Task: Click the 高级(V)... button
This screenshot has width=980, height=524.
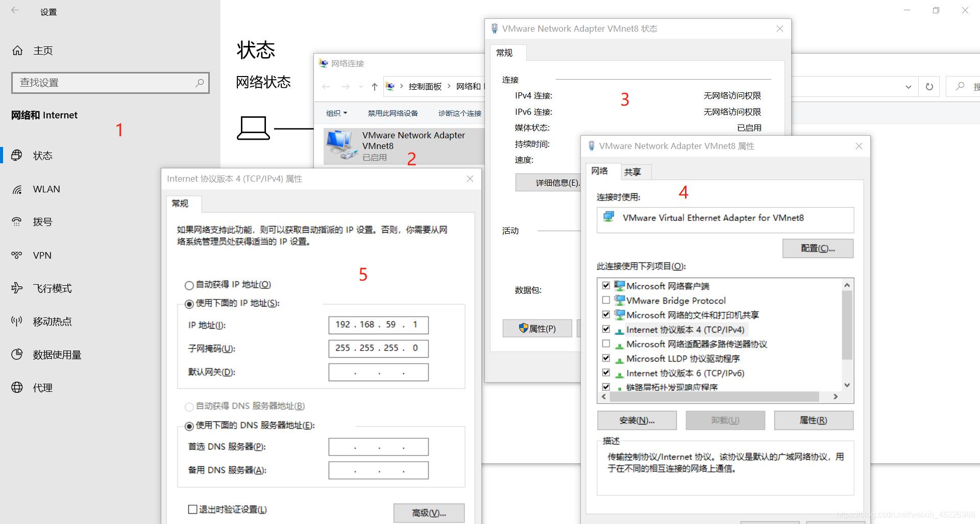Action: pos(429,513)
